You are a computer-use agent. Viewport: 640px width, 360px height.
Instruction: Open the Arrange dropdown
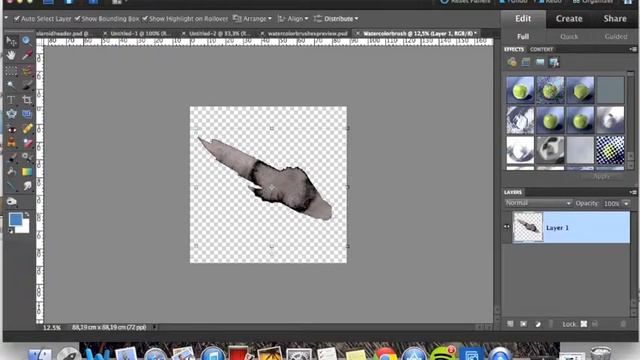pos(252,19)
